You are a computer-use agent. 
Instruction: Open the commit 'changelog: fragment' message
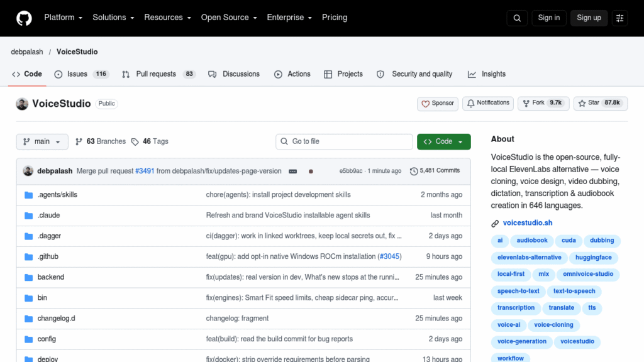coord(237,319)
